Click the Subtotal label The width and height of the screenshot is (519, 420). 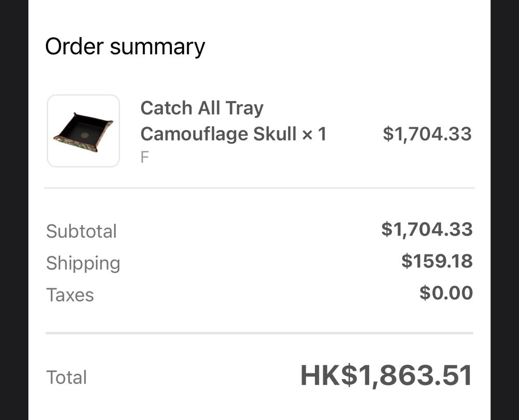coord(81,231)
